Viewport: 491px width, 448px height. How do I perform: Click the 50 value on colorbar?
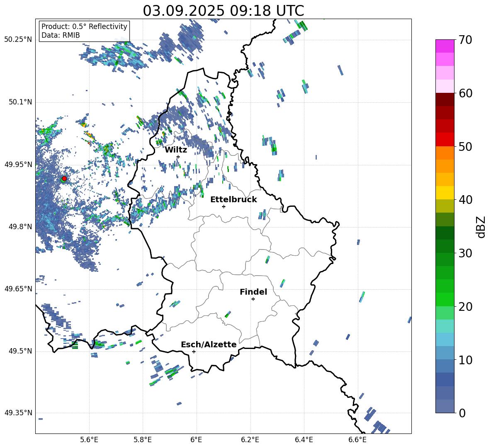point(466,147)
